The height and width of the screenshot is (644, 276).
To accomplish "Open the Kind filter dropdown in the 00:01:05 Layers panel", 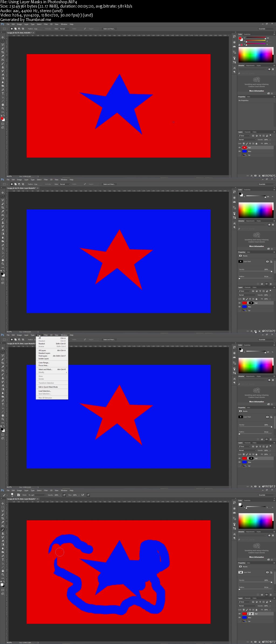I will point(245,136).
